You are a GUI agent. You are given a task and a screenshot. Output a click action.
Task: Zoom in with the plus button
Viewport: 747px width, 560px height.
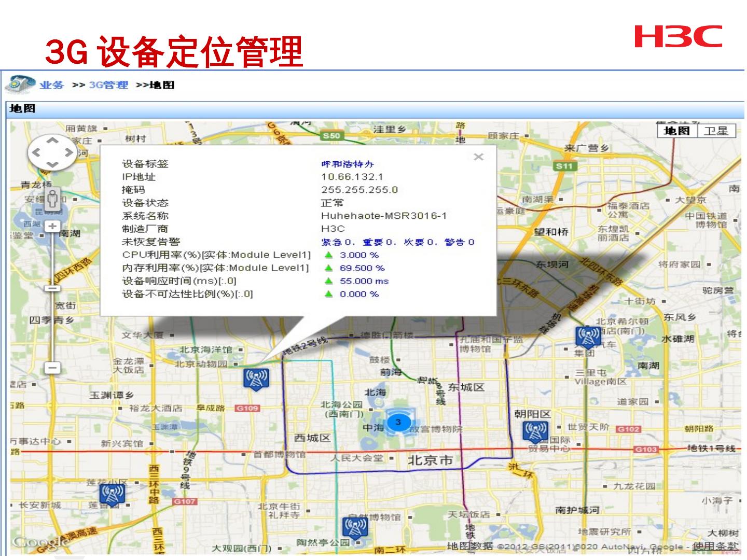52,226
